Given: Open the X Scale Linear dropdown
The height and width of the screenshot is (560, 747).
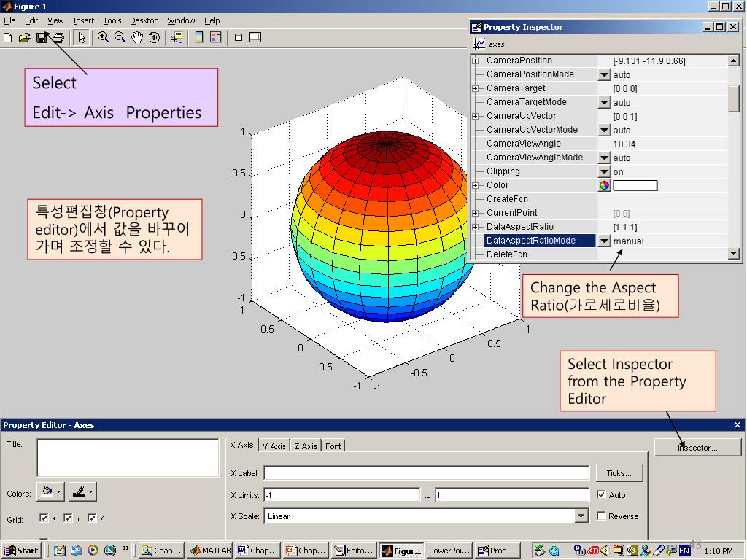Looking at the screenshot, I should point(581,516).
